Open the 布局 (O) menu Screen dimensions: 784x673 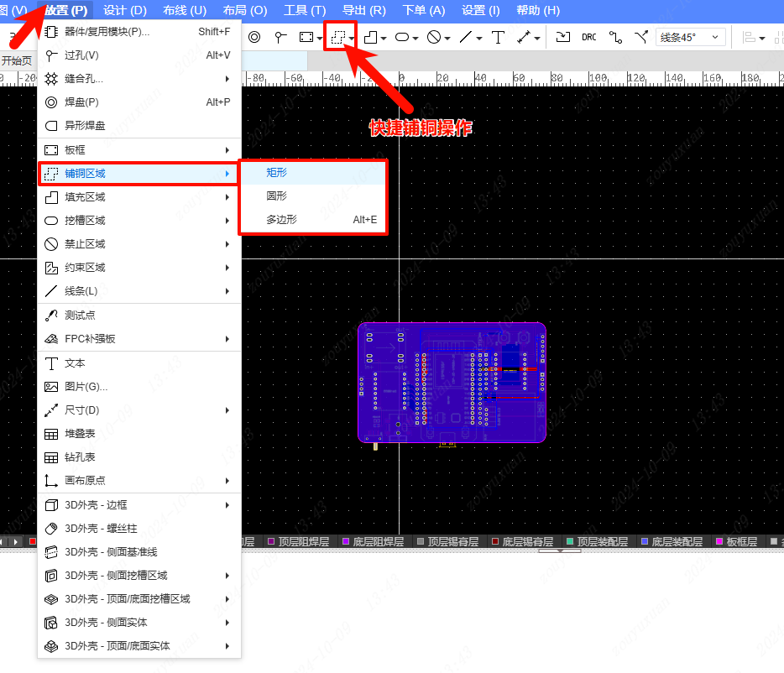(x=245, y=10)
